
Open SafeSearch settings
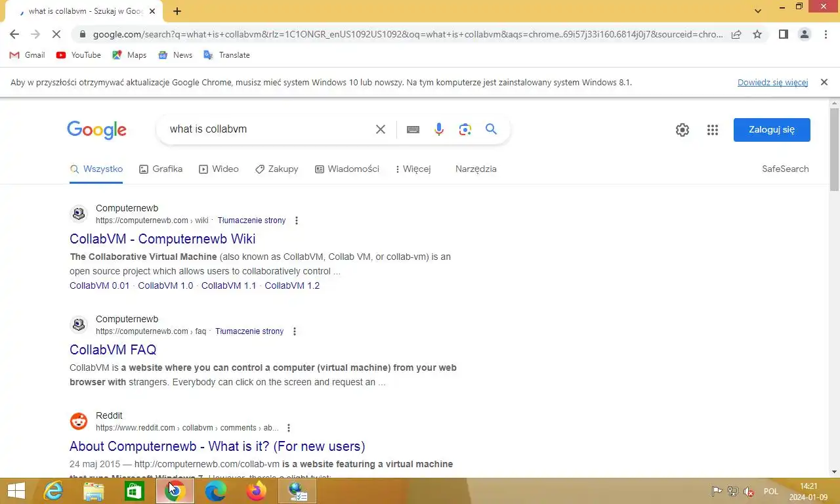pyautogui.click(x=785, y=169)
